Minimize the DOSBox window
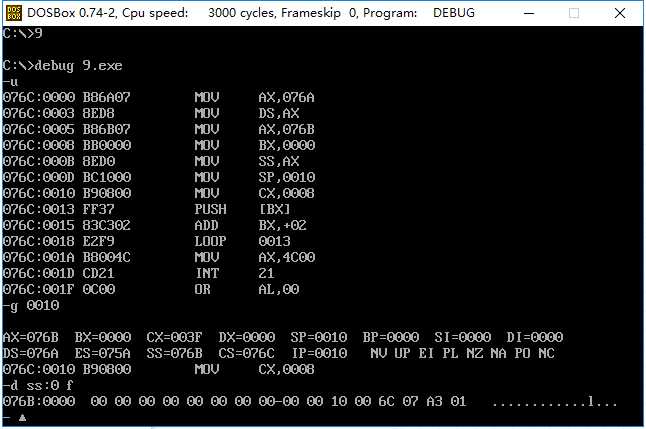Screen dimensions: 646x429 point(529,13)
